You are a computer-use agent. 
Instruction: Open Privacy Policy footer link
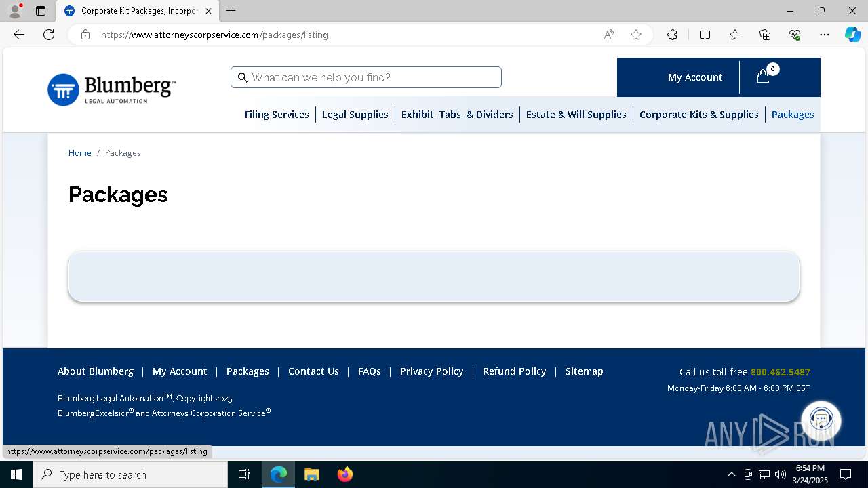(432, 371)
